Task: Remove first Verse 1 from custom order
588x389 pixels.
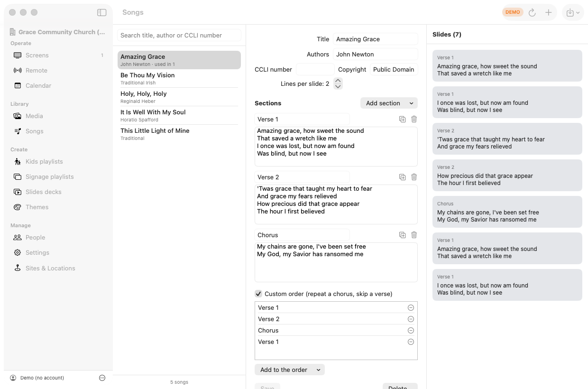Action: [411, 307]
